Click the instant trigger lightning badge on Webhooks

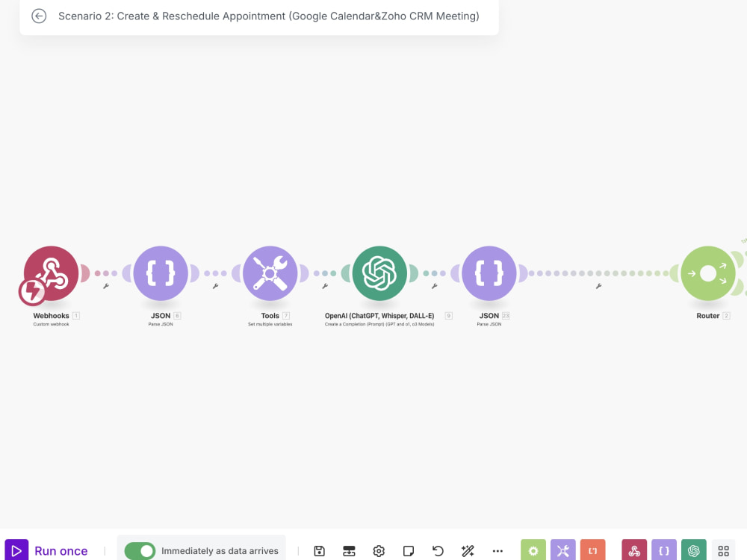click(32, 291)
